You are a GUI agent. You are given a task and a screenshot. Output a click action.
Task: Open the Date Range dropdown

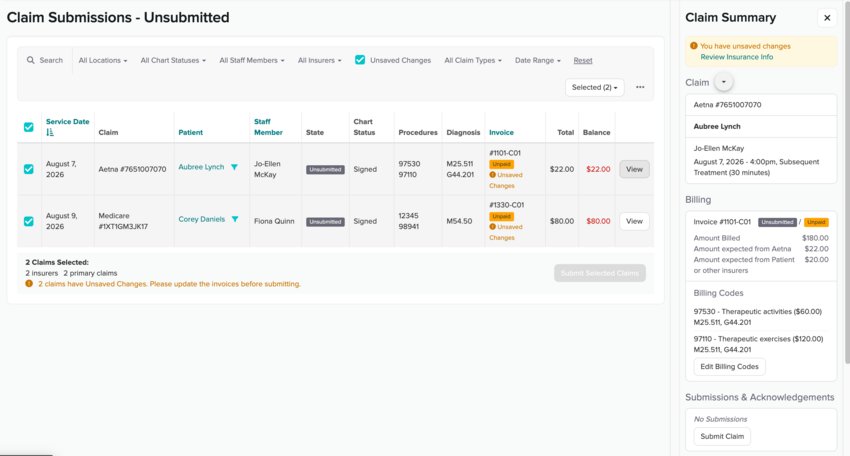tap(538, 60)
